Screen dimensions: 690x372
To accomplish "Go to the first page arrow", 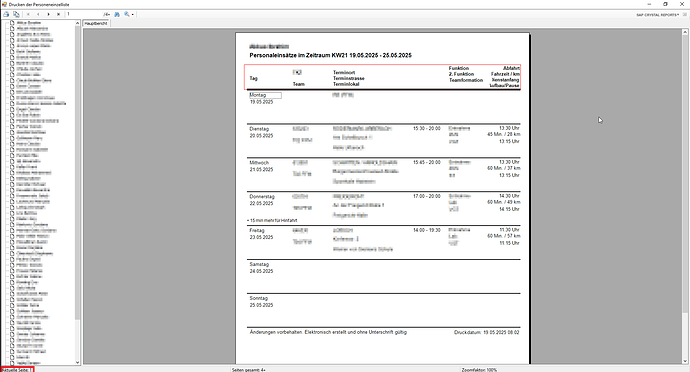I will coord(29,14).
